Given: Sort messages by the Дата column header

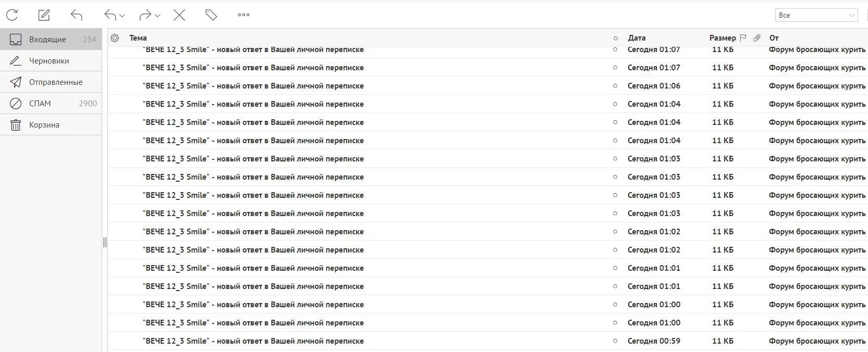Looking at the screenshot, I should pyautogui.click(x=637, y=38).
